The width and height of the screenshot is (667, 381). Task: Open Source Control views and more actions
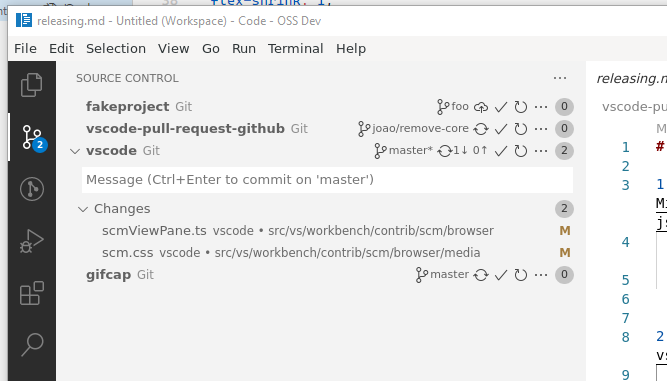pos(560,78)
